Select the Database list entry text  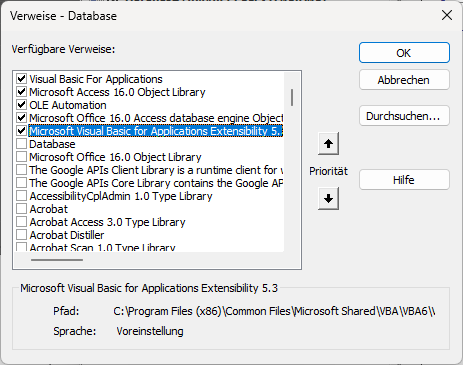click(x=52, y=144)
